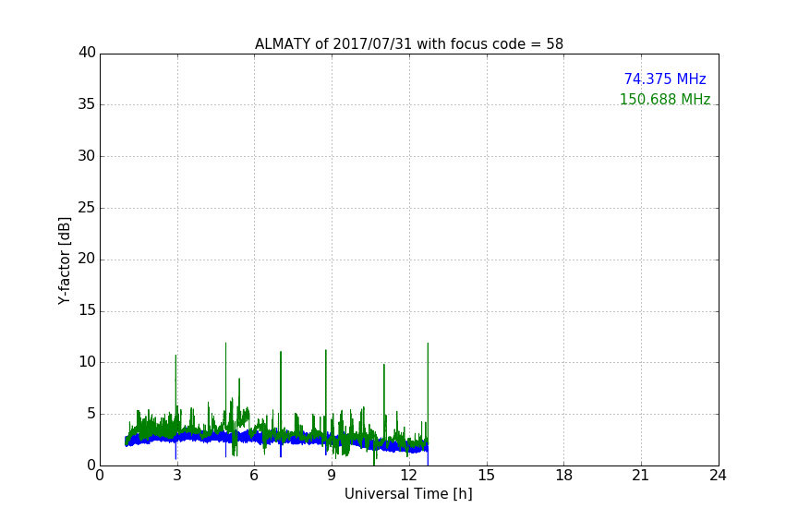Click the y-axis tick label '40'
Image resolution: width=798 pixels, height=532 pixels.
pyautogui.click(x=87, y=53)
